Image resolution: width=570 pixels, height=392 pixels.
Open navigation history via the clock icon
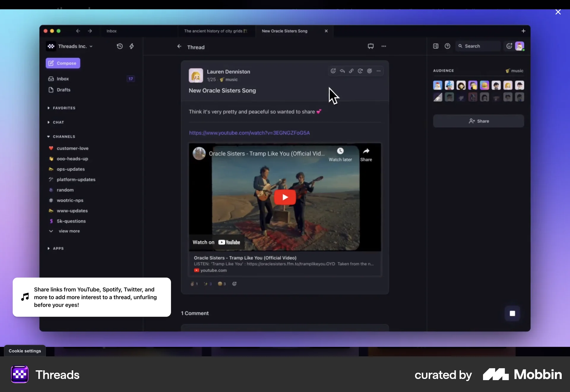click(x=120, y=46)
